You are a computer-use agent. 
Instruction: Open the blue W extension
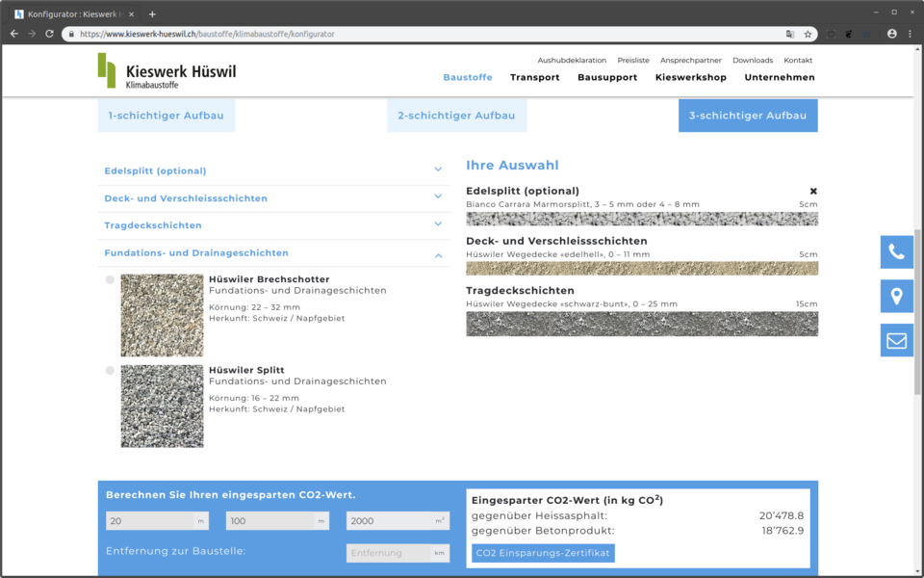point(866,35)
